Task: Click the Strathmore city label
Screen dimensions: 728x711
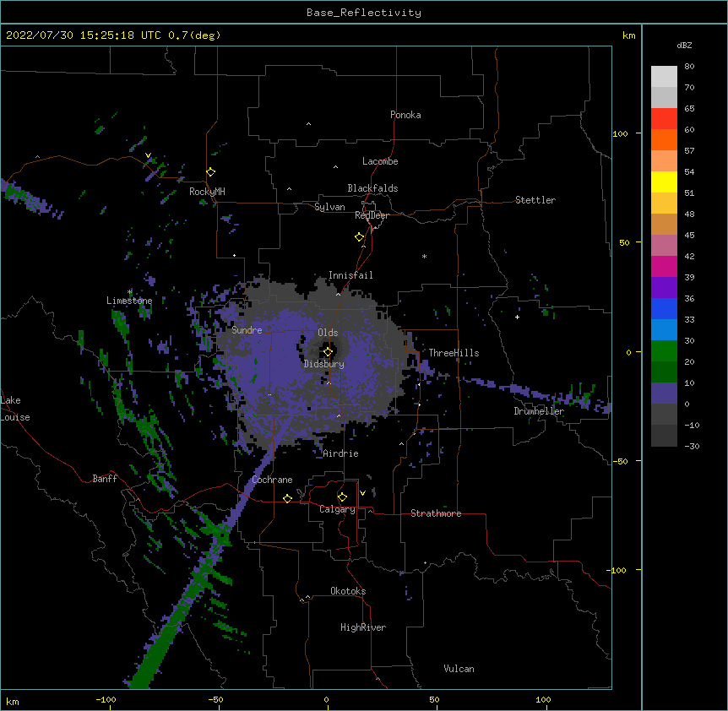Action: 436,513
